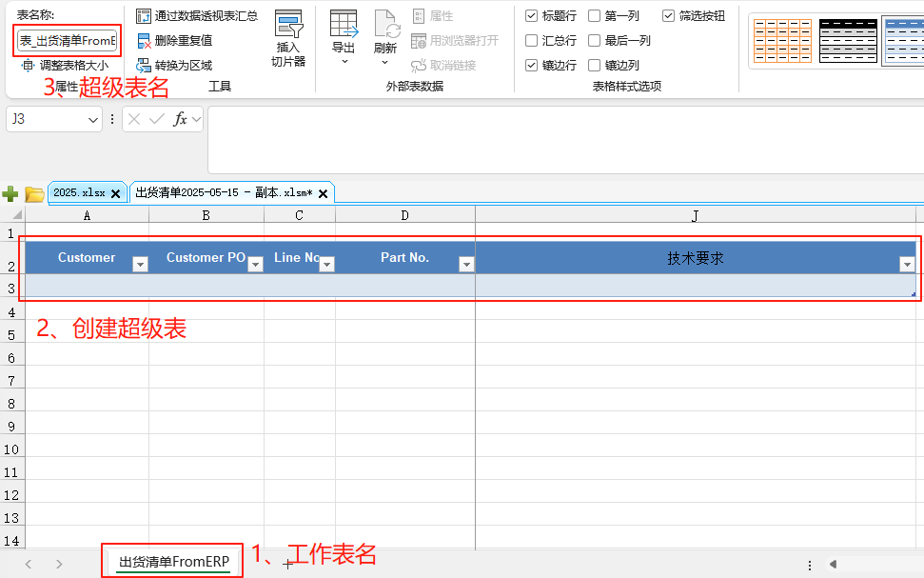Switch to 出货清单2025-05-15 - 副本.xlsm tab

point(224,193)
